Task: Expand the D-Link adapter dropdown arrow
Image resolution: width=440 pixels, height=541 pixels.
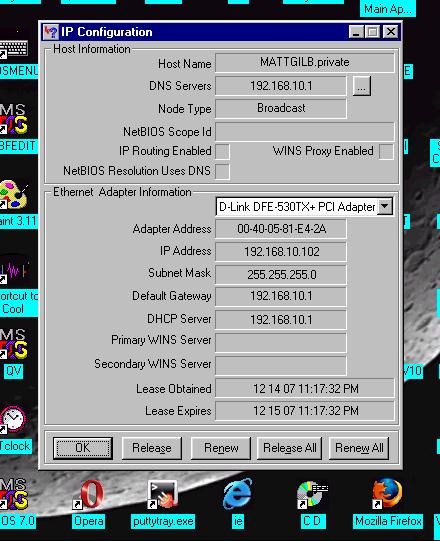Action: [385, 206]
